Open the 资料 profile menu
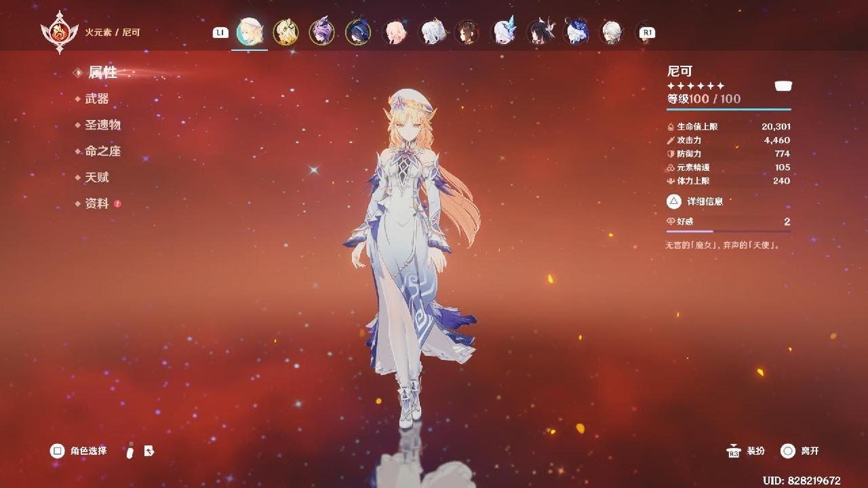Image resolution: width=868 pixels, height=488 pixels. (96, 203)
